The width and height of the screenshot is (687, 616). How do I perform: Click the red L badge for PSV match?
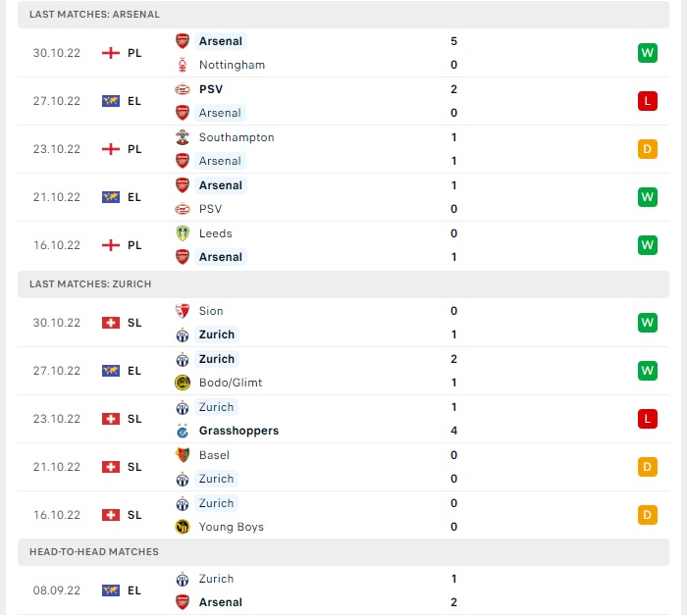[x=647, y=101]
